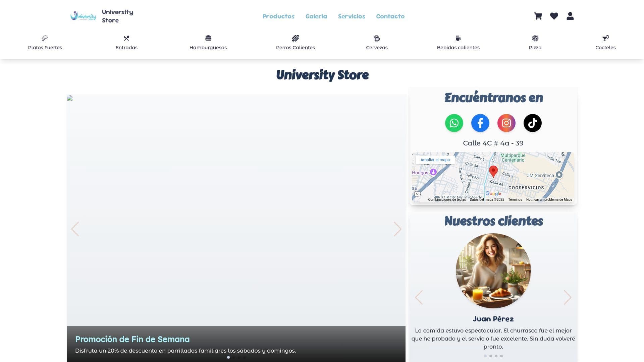
Task: Go to next promotion slide arrow
Action: coord(397,229)
